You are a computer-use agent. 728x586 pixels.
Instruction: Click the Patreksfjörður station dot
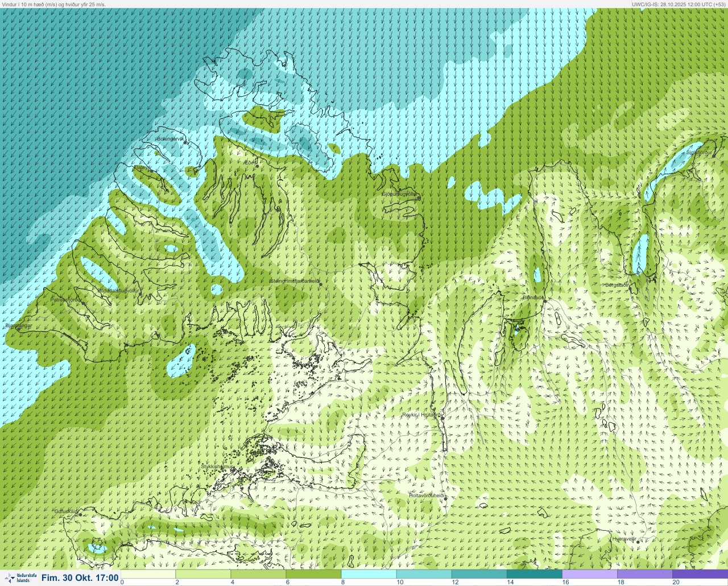click(84, 303)
